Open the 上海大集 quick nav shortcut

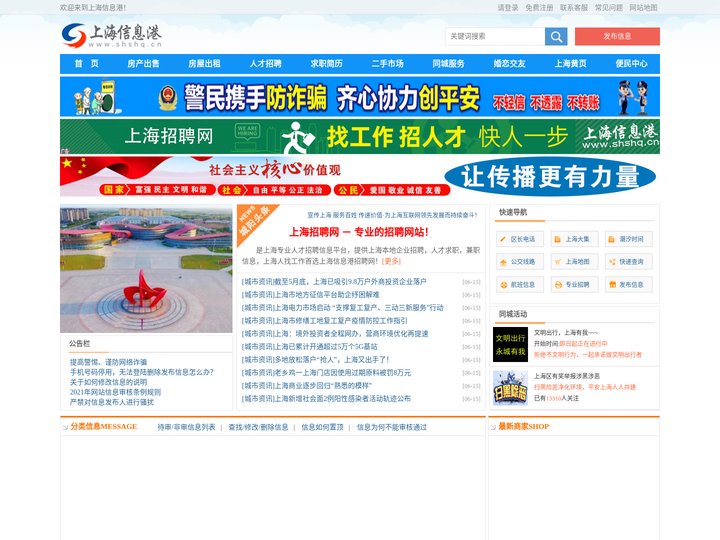[x=574, y=239]
